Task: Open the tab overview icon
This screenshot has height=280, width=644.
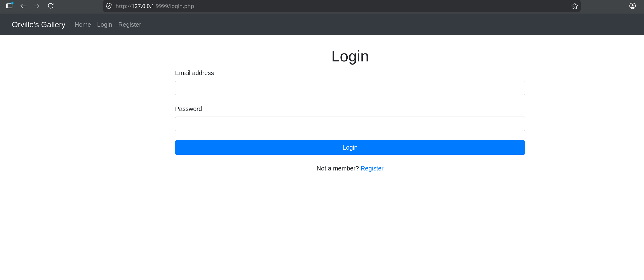Action: (9, 6)
